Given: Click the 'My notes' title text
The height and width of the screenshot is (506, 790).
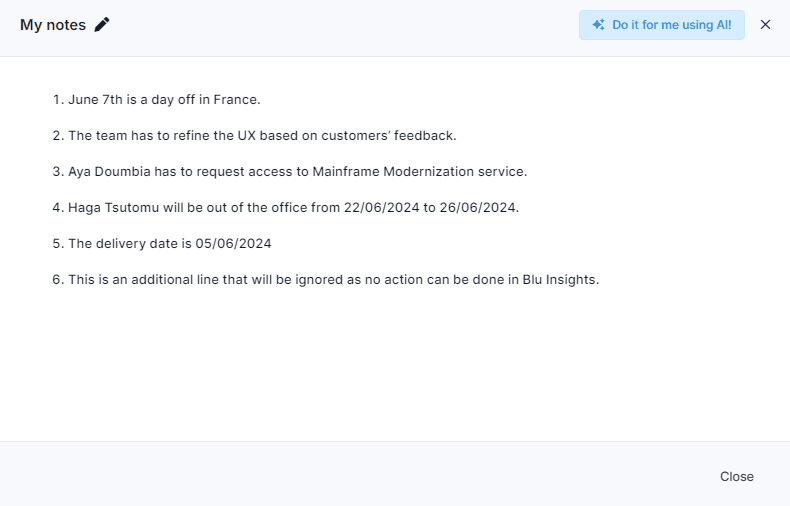Looking at the screenshot, I should point(53,25).
